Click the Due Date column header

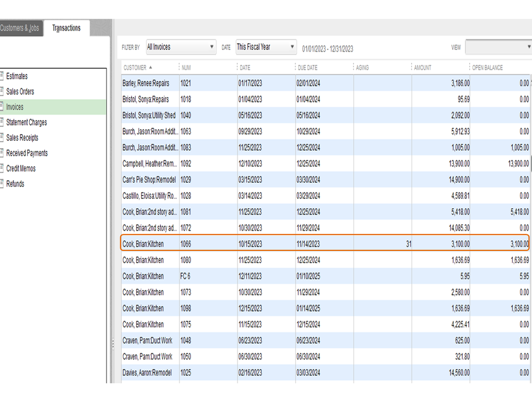tap(308, 68)
